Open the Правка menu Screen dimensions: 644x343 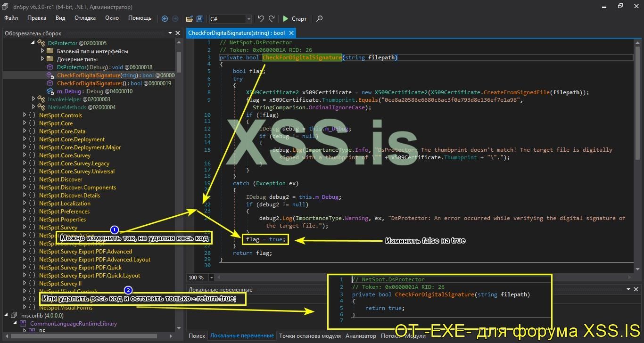(x=37, y=18)
